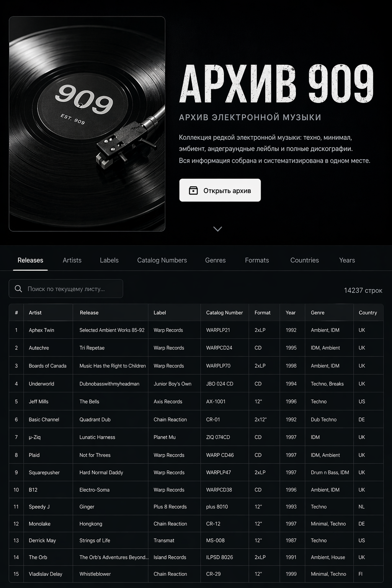The height and width of the screenshot is (588, 392).
Task: Click the archive box icon in button
Action: (x=193, y=190)
